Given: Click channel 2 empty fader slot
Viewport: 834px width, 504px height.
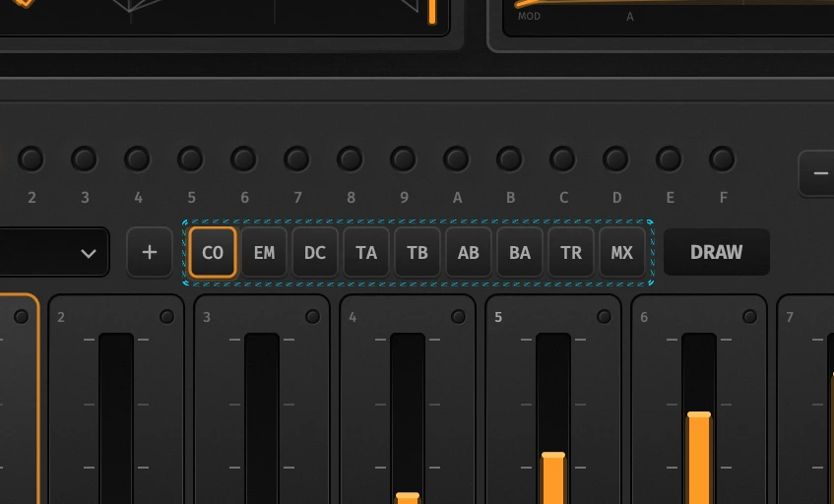Looking at the screenshot, I should [x=116, y=418].
